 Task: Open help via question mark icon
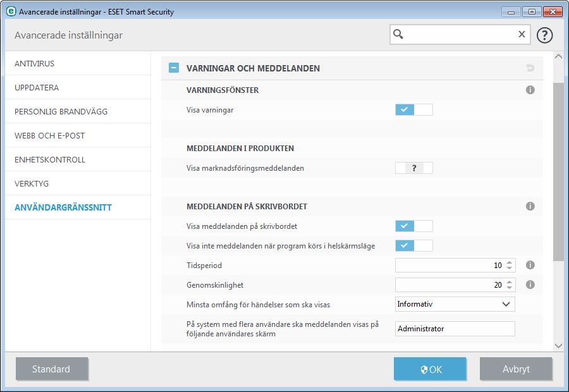click(544, 35)
